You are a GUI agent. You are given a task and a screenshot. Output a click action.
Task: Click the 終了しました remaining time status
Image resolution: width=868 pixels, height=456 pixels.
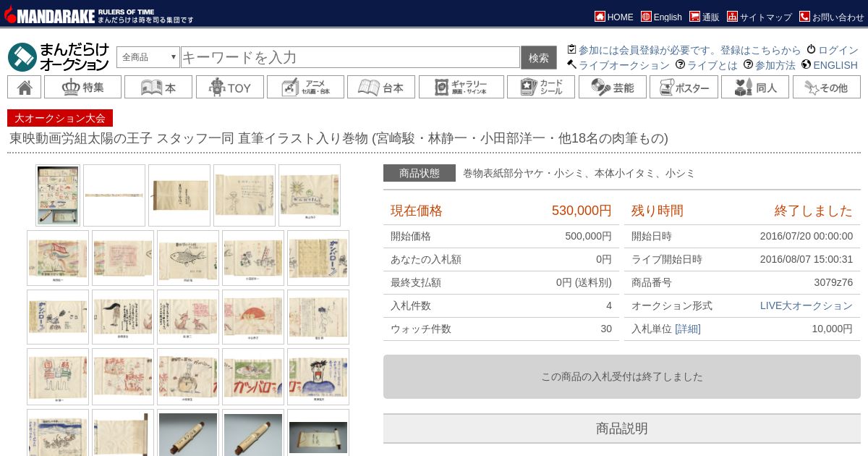pos(814,211)
